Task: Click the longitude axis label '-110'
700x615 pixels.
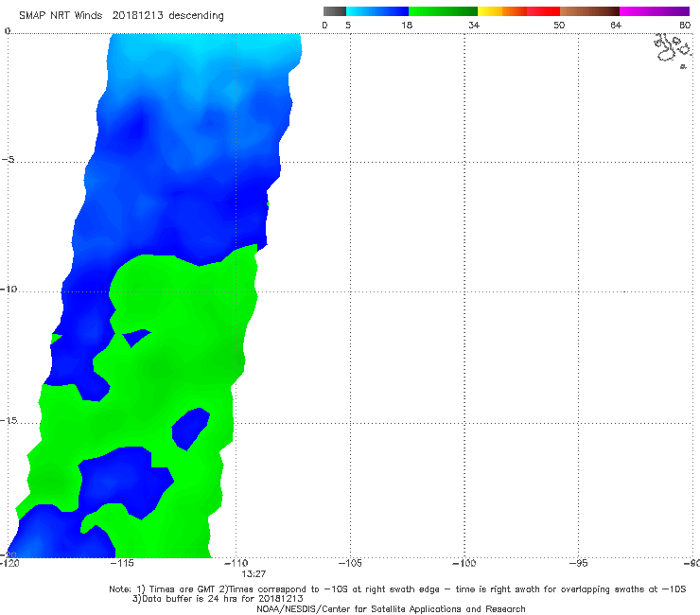Action: pos(236,563)
